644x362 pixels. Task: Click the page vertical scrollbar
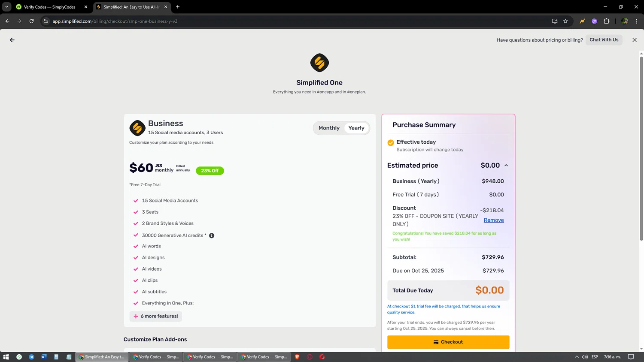[x=641, y=148]
